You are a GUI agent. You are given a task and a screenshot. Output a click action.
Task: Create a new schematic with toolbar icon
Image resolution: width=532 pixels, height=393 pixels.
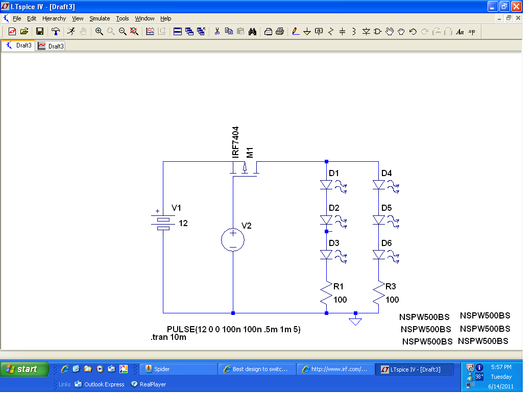click(x=12, y=32)
